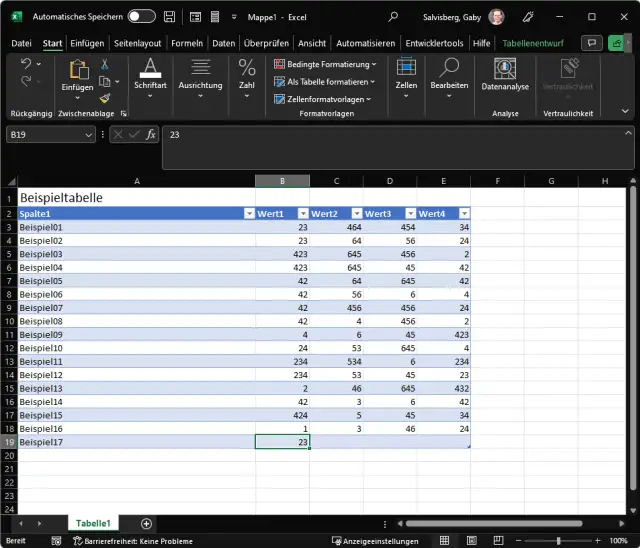Select the format painter brush icon
The image size is (640, 548).
104,99
